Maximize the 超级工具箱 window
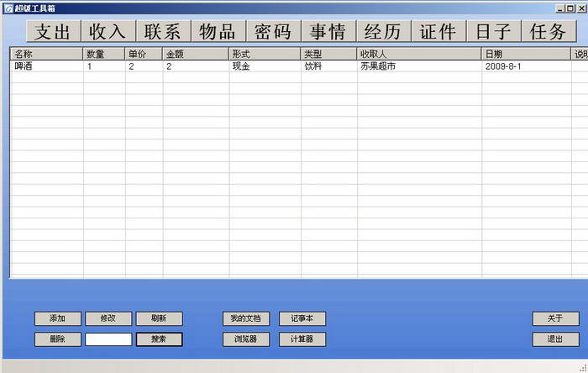This screenshot has height=373, width=588. (x=570, y=8)
